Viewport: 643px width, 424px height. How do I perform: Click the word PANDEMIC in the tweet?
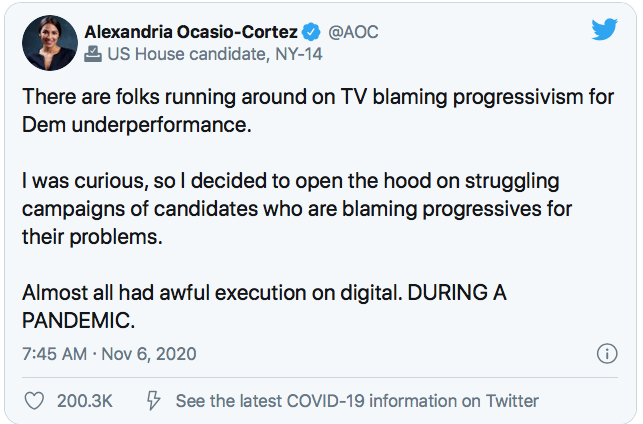click(x=76, y=321)
